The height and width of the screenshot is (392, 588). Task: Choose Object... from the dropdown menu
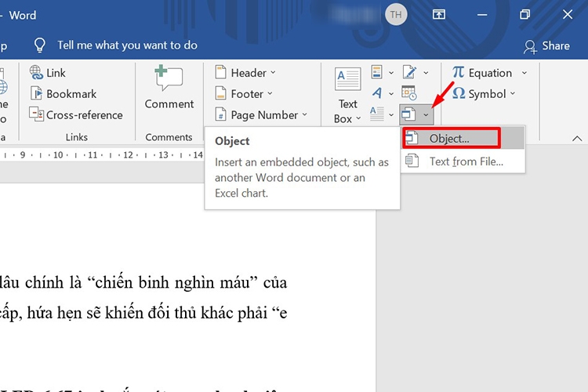pyautogui.click(x=462, y=139)
